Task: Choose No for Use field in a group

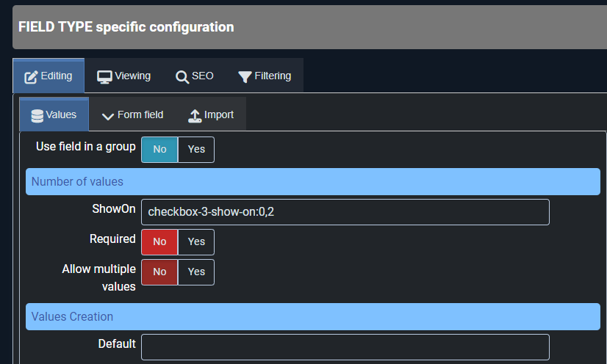Action: (x=159, y=149)
